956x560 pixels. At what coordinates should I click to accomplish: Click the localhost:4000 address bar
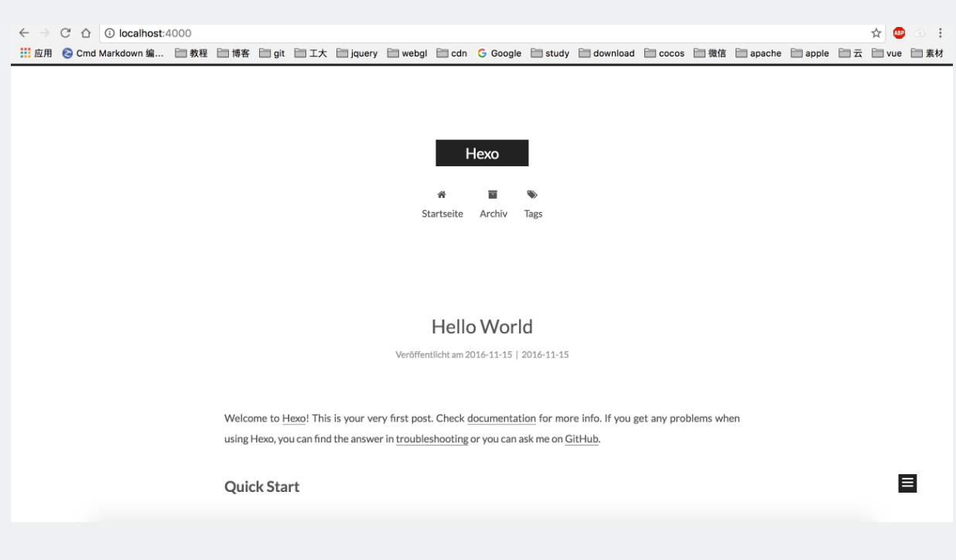pos(487,33)
